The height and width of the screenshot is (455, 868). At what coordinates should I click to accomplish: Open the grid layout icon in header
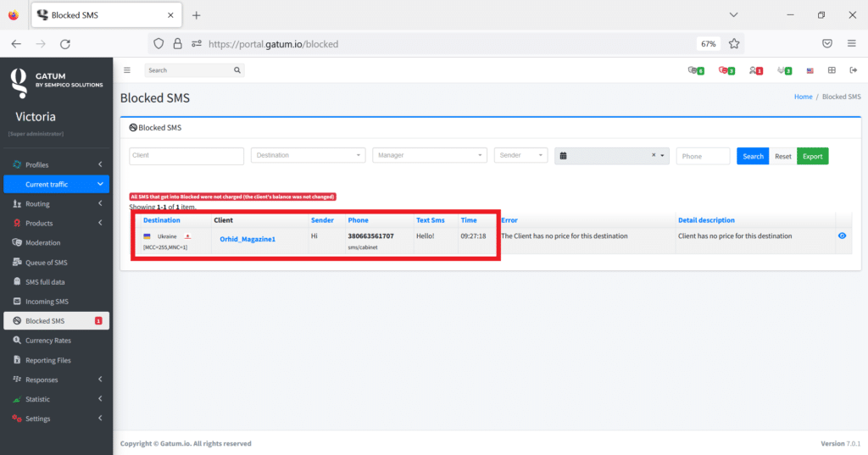(832, 70)
